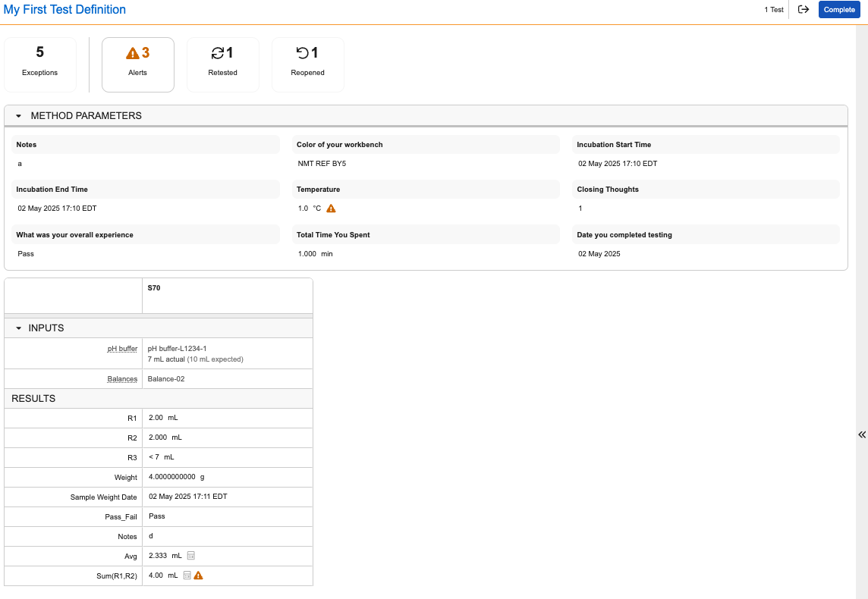The image size is (868, 599).
Task: Click the result Notes value d
Action: [x=150, y=535]
